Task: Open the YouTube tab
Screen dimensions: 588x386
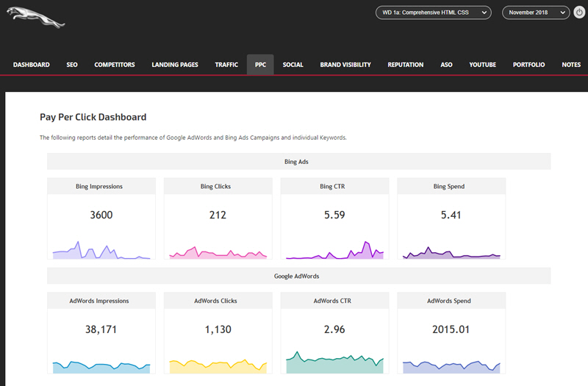Action: tap(483, 65)
